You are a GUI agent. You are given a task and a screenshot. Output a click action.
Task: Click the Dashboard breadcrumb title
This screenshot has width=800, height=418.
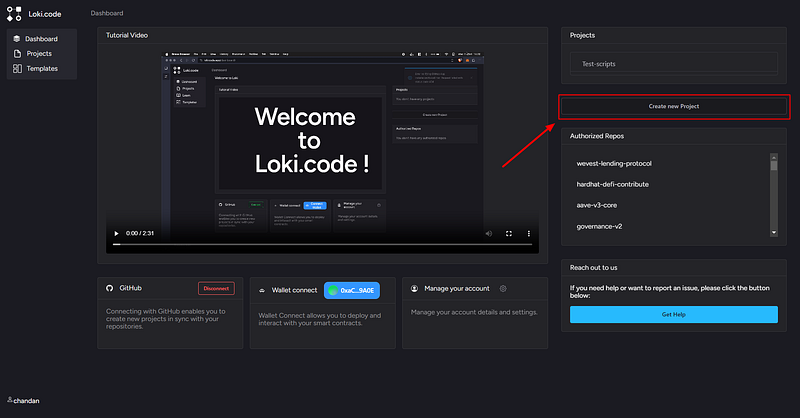pos(107,13)
